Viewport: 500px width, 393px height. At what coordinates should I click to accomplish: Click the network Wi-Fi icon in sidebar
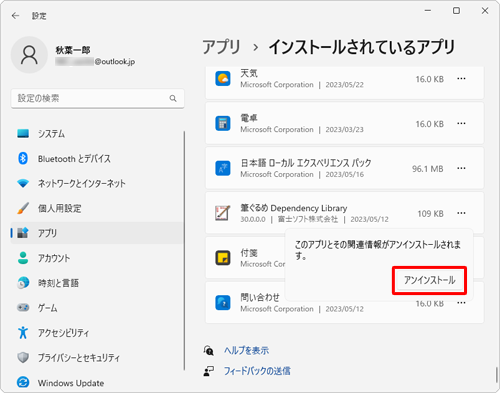23,183
